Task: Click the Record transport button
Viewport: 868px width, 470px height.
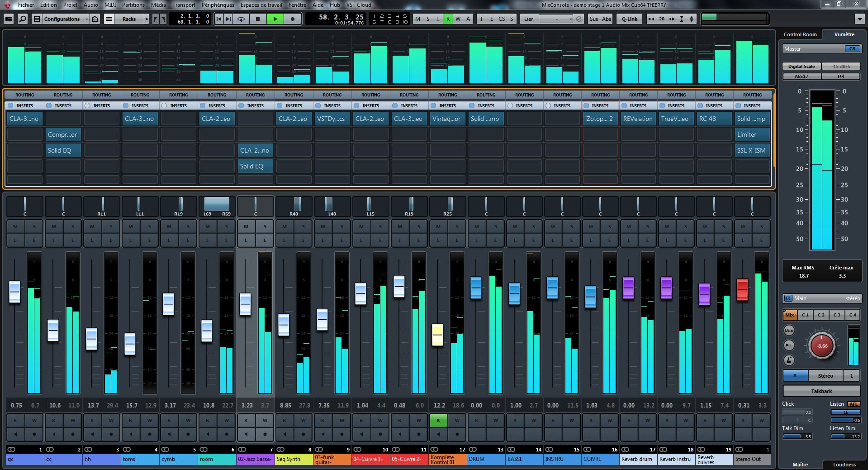Action: [x=293, y=19]
